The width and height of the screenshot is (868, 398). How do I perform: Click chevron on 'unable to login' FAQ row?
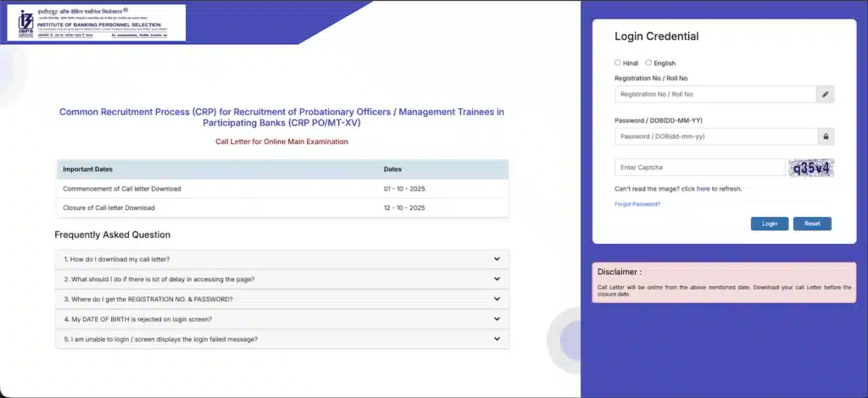[x=497, y=339]
